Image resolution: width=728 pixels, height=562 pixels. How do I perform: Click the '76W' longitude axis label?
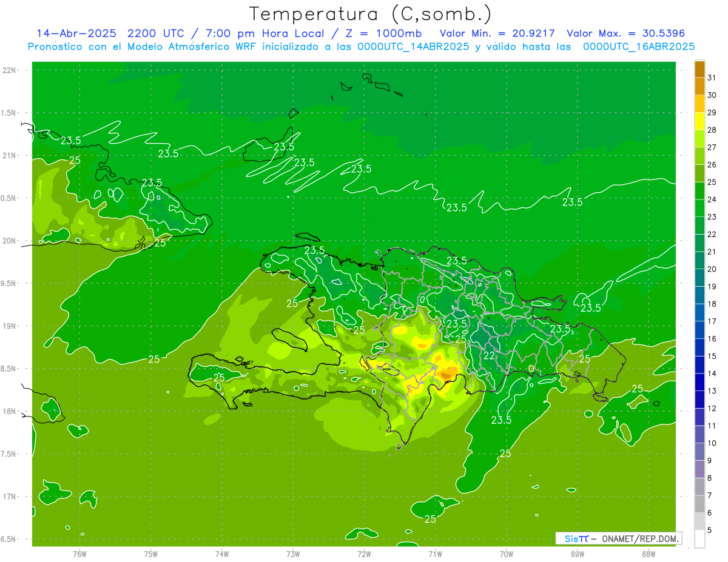click(79, 554)
